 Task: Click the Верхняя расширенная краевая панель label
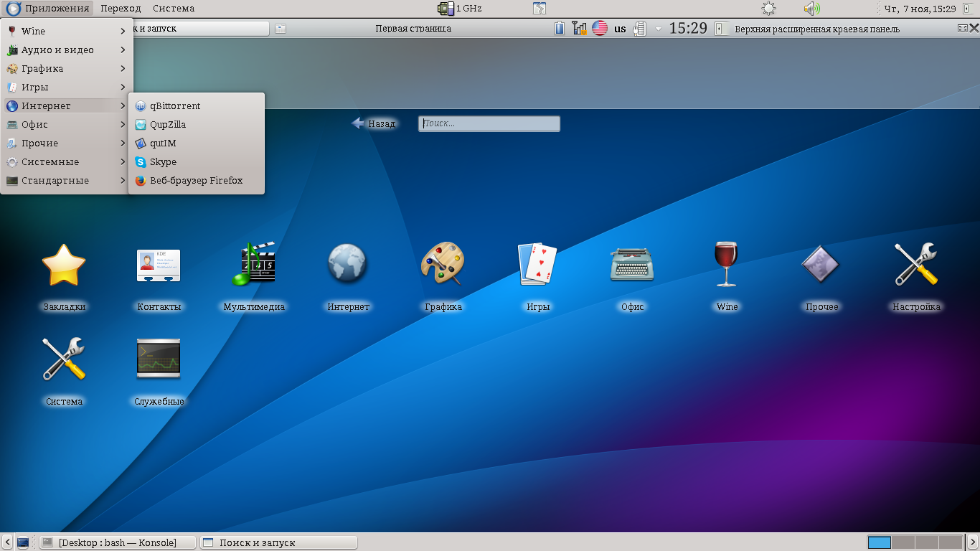817,29
